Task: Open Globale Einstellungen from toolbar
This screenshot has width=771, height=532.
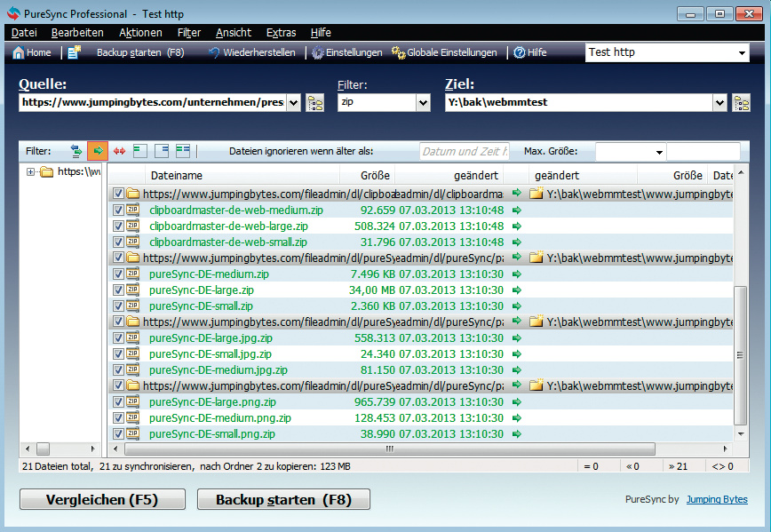Action: click(399, 53)
